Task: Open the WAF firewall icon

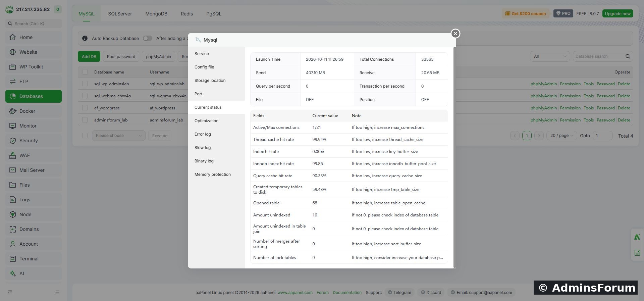Action: [x=13, y=155]
